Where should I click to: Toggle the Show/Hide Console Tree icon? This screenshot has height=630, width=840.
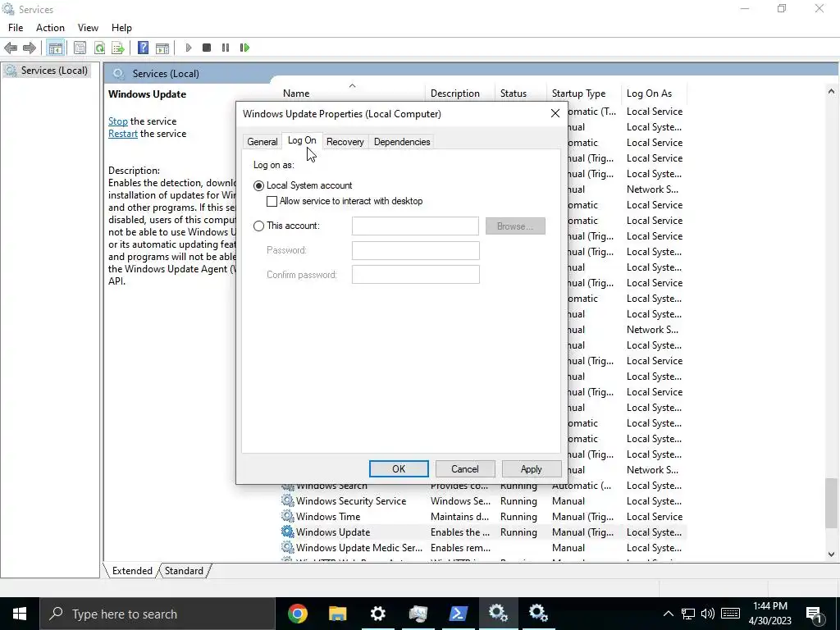pos(55,48)
